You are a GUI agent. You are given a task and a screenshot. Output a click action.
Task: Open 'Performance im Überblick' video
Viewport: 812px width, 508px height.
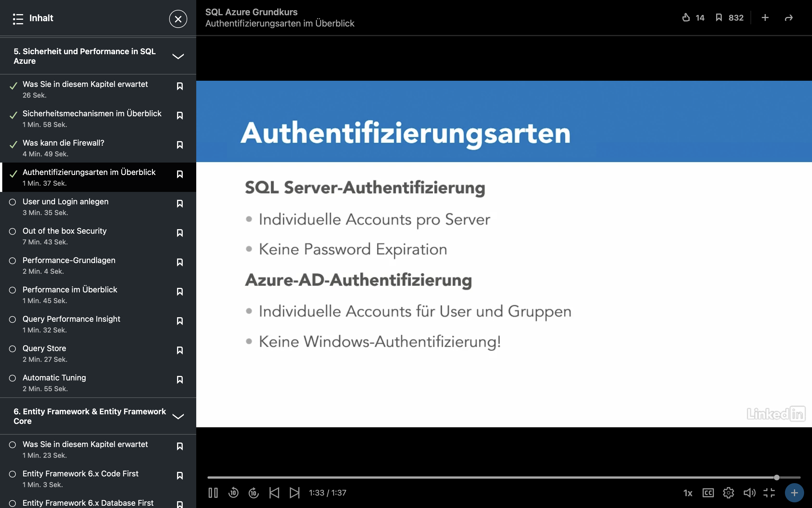[98, 295]
